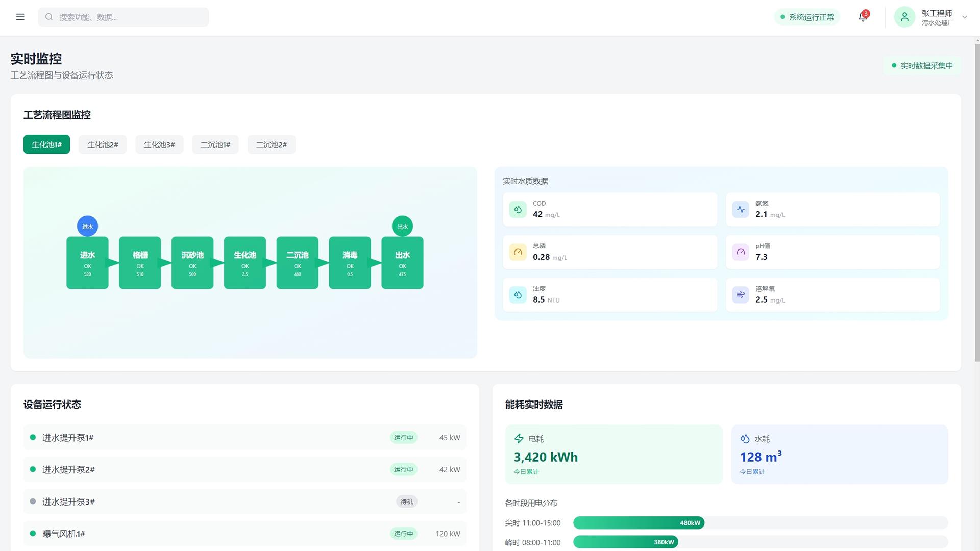Click the total phosphorus gauge icon
The height and width of the screenshot is (551, 980).
point(518,252)
